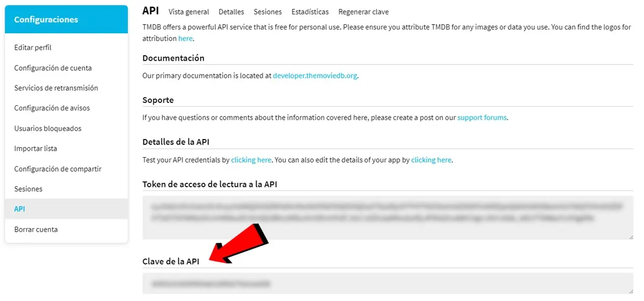Open the Detalles tab
Viewport: 644px width, 301px height.
pyautogui.click(x=231, y=12)
